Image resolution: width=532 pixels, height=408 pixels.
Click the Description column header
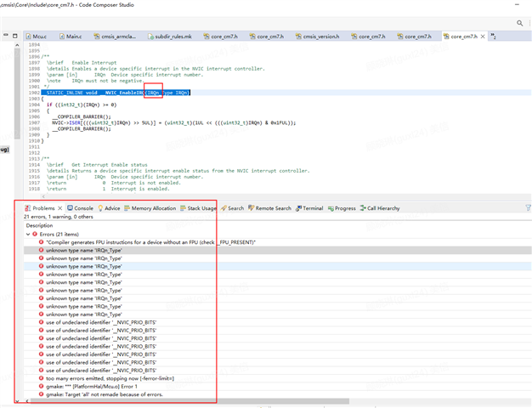pyautogui.click(x=39, y=225)
